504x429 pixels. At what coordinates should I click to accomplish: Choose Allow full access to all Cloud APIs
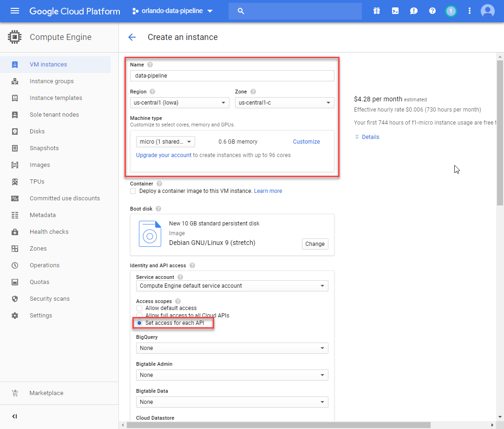tap(139, 316)
